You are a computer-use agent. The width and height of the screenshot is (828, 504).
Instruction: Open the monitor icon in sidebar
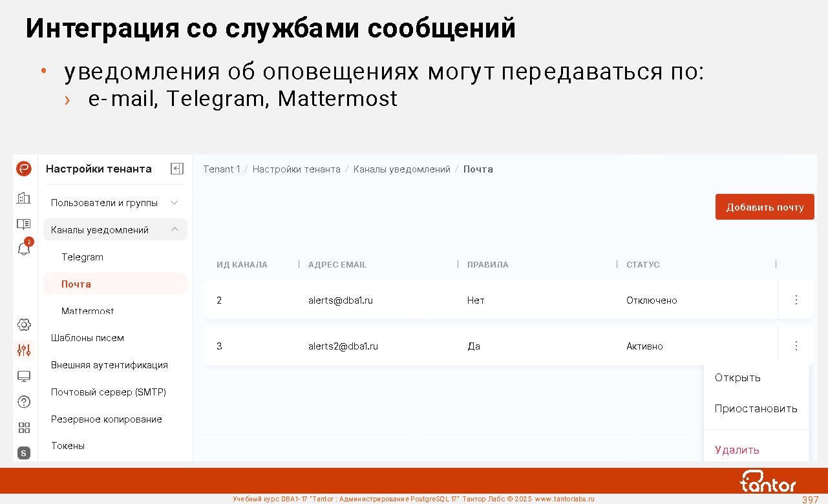24,376
